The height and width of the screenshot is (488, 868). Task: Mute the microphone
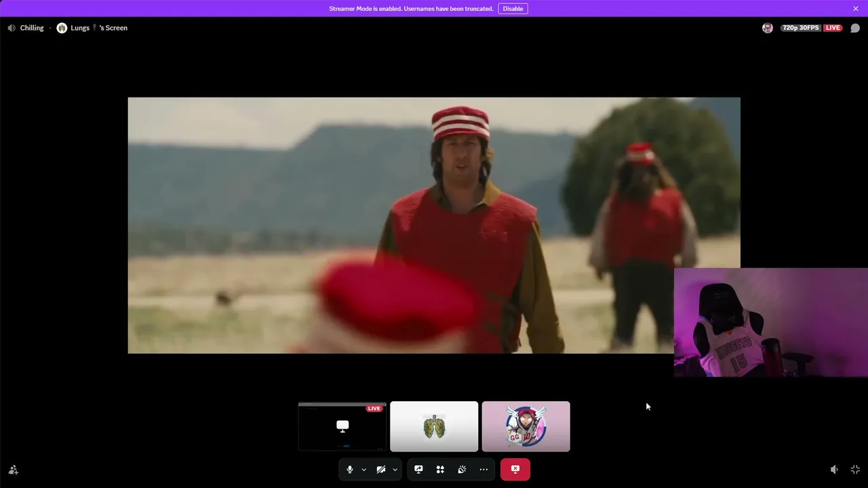(350, 469)
